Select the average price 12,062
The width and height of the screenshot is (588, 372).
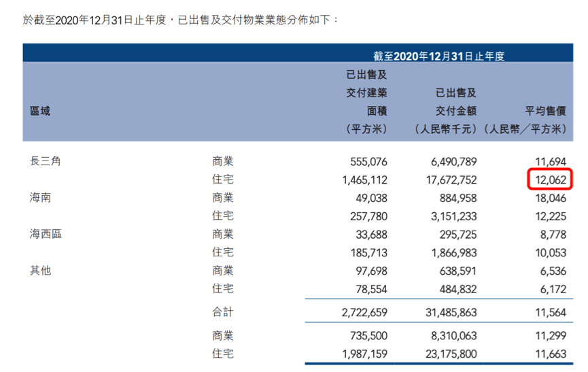click(551, 180)
